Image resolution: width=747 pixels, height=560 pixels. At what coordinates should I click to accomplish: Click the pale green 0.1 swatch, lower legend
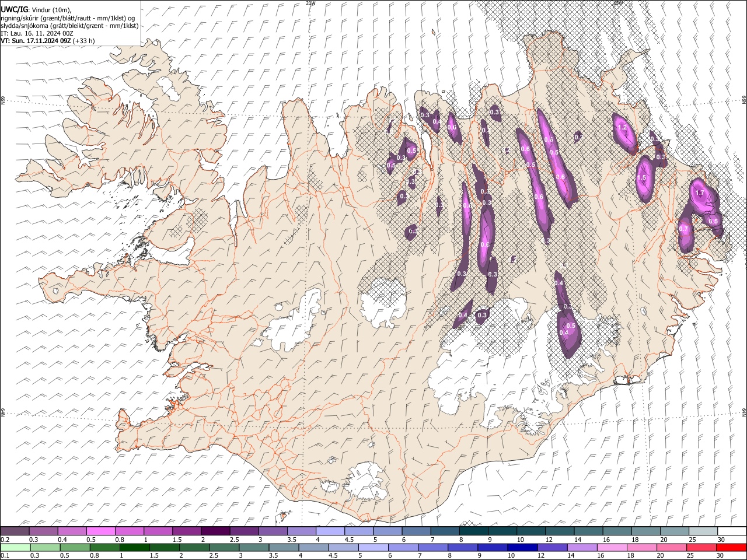15,547
